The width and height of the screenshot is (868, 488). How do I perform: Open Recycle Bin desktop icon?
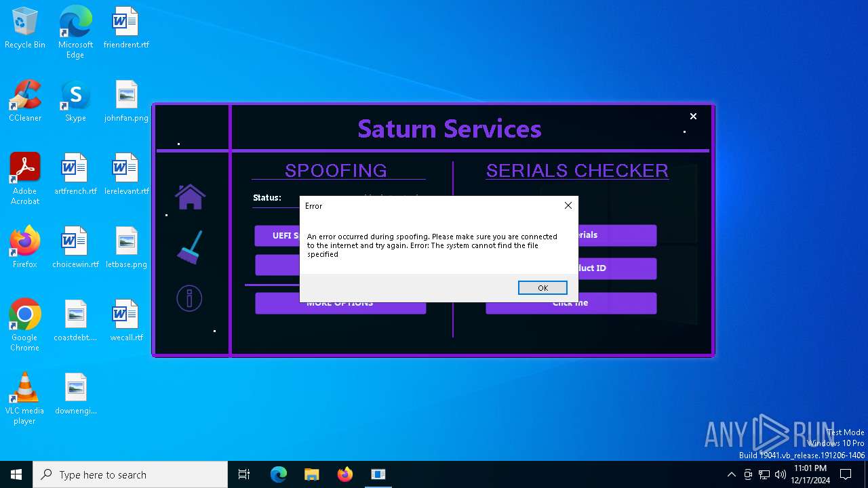coord(25,28)
